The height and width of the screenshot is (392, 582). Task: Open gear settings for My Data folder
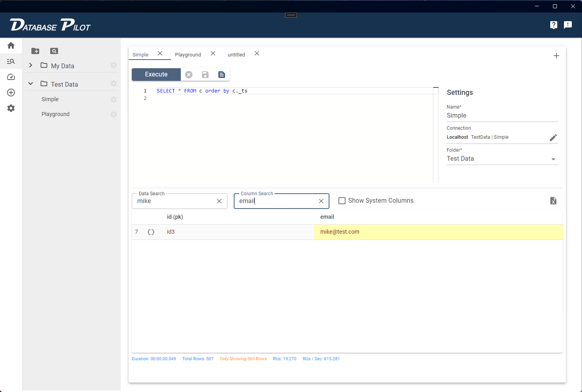pyautogui.click(x=114, y=65)
